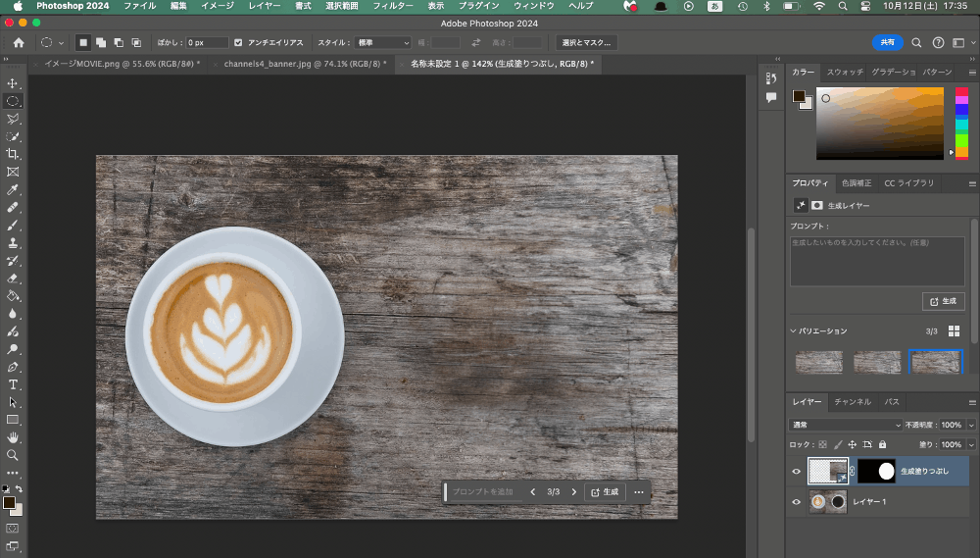Open the フィルター menu

pos(391,6)
